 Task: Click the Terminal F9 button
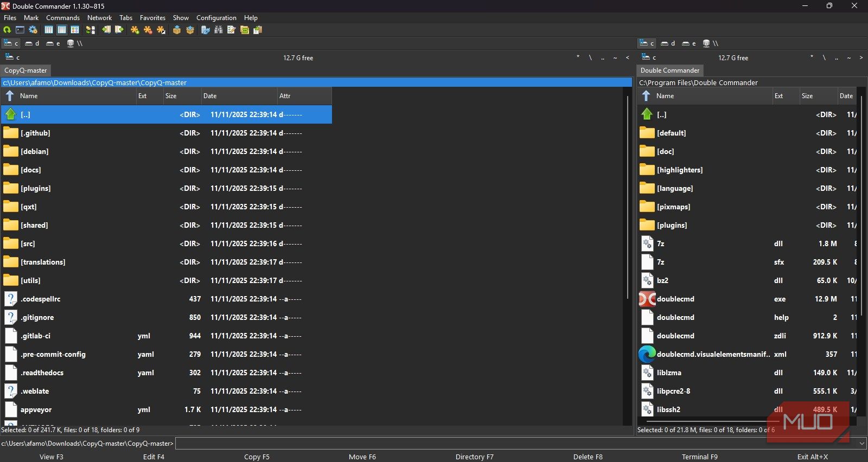[700, 457]
